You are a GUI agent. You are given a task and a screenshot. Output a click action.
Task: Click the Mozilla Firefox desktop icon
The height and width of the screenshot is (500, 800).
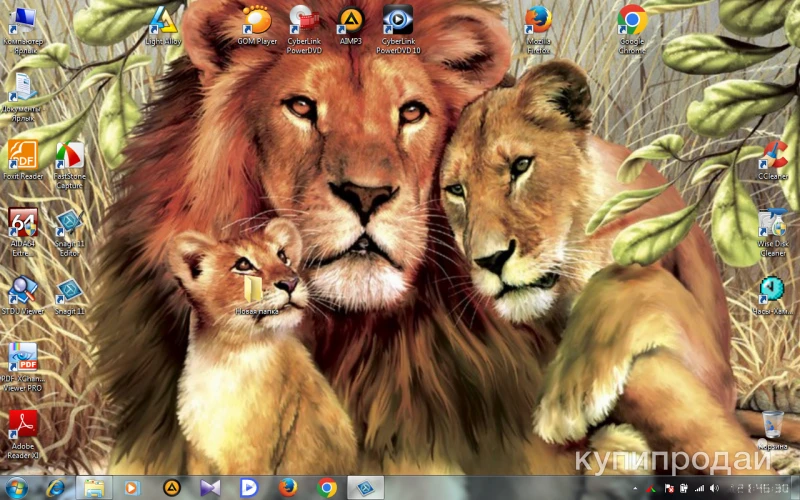click(539, 20)
